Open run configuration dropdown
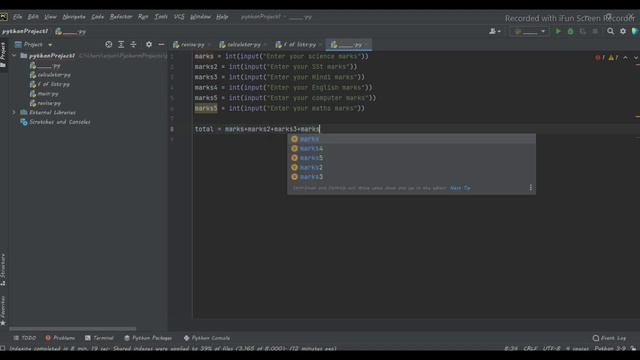 pos(529,31)
